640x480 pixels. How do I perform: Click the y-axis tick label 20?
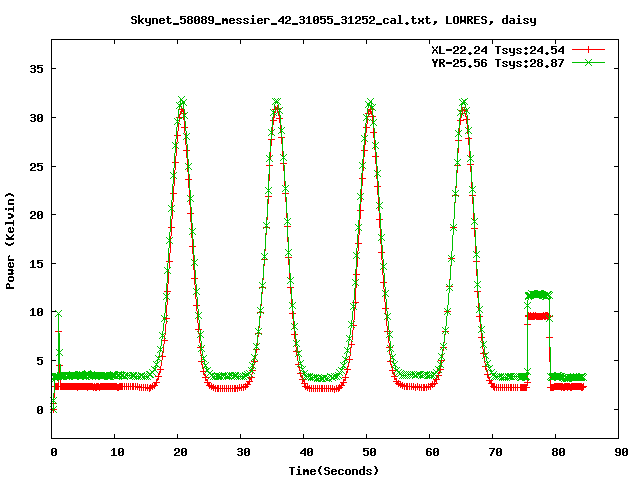coord(36,215)
